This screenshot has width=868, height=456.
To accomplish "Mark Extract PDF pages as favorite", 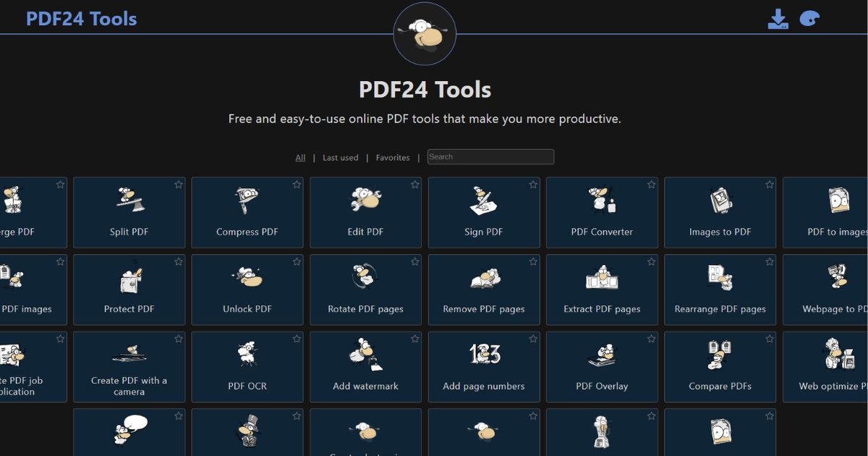I will coord(651,261).
